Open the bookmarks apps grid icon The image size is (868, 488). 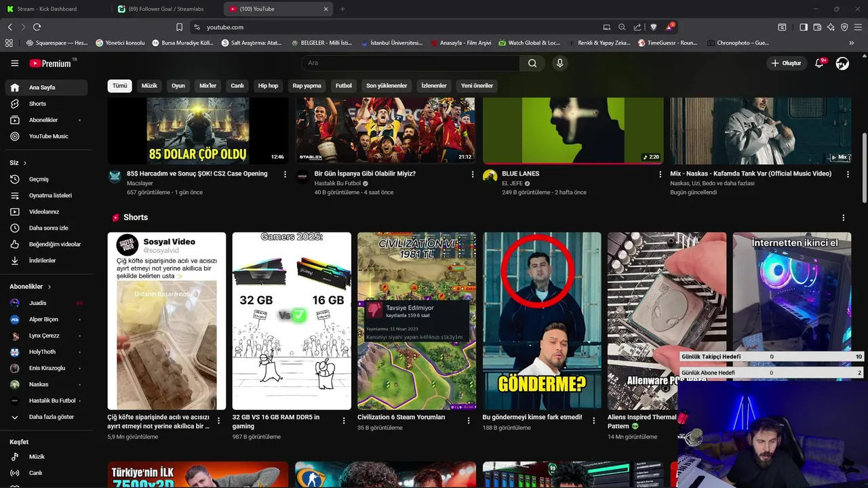[9, 43]
